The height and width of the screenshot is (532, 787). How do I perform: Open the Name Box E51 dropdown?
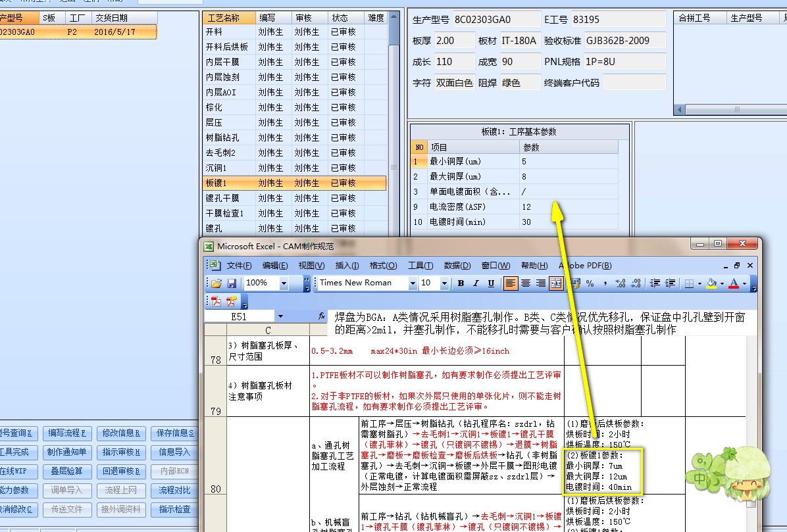point(280,316)
